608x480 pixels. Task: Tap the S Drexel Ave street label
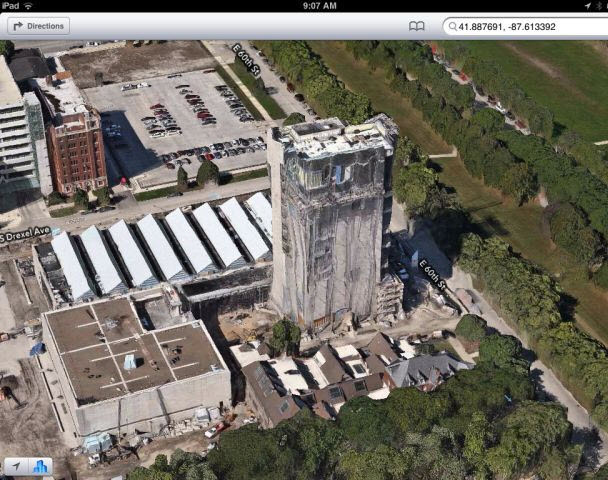[x=25, y=234]
